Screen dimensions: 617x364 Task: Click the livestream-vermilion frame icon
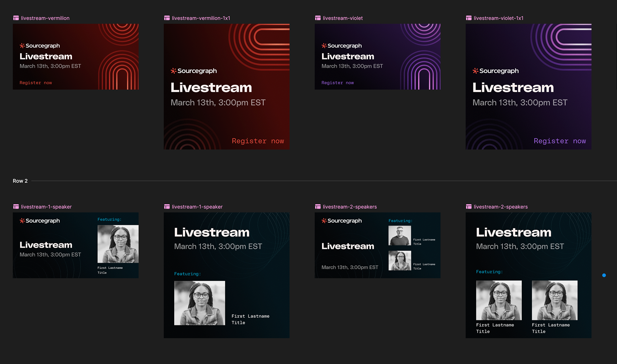pos(16,18)
